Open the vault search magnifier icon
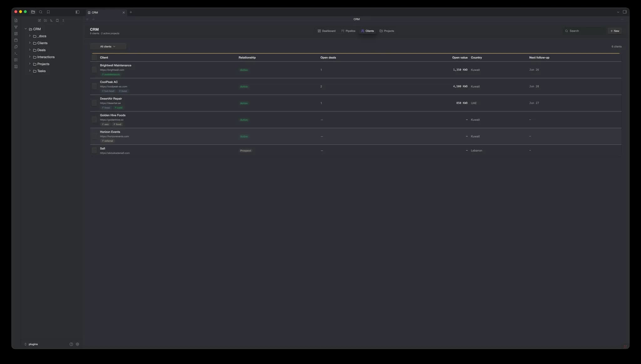The width and height of the screenshot is (641, 364). 41,12
